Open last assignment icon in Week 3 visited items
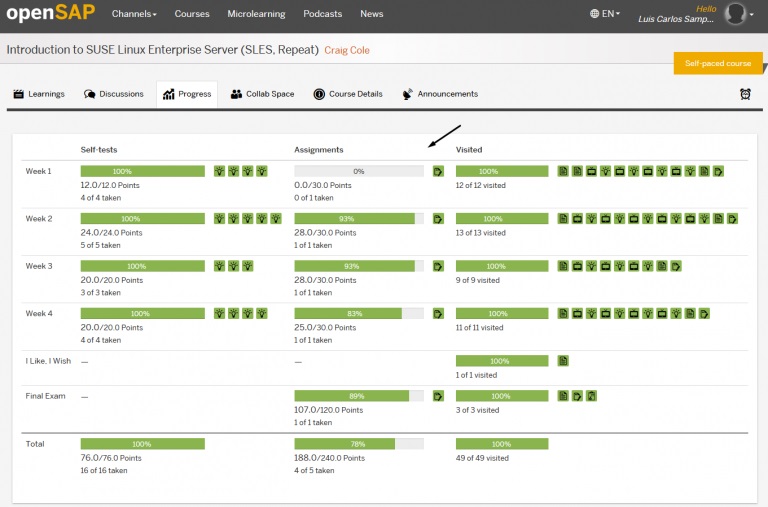The width and height of the screenshot is (768, 507). point(676,266)
